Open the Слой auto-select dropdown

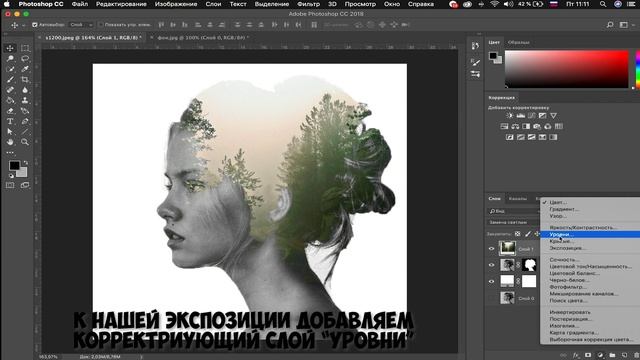(x=81, y=25)
